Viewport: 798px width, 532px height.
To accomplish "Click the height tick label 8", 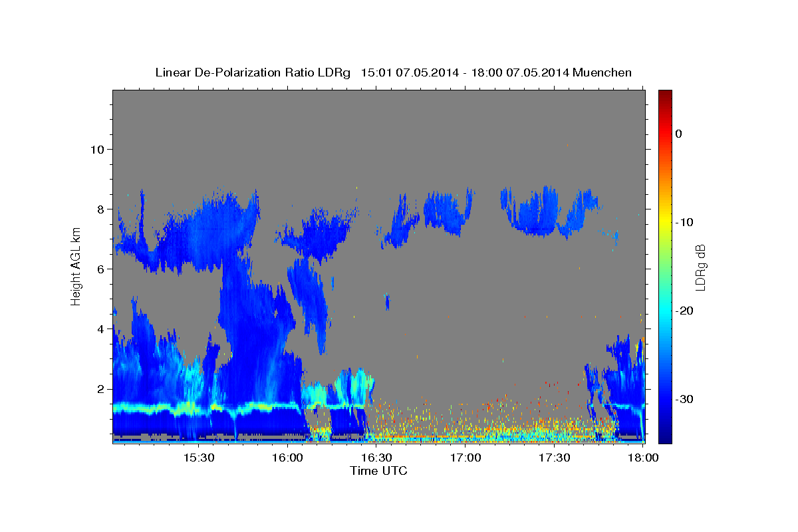I will [100, 209].
